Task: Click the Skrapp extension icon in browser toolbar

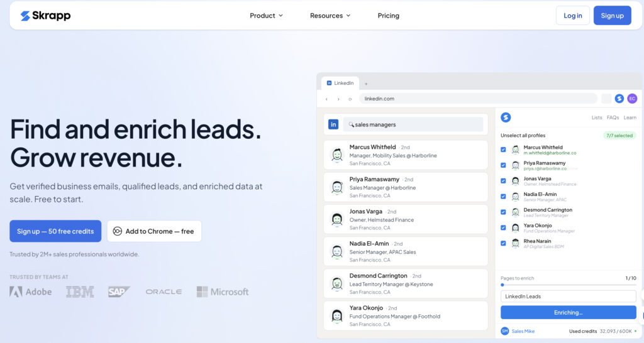Action: pos(619,99)
